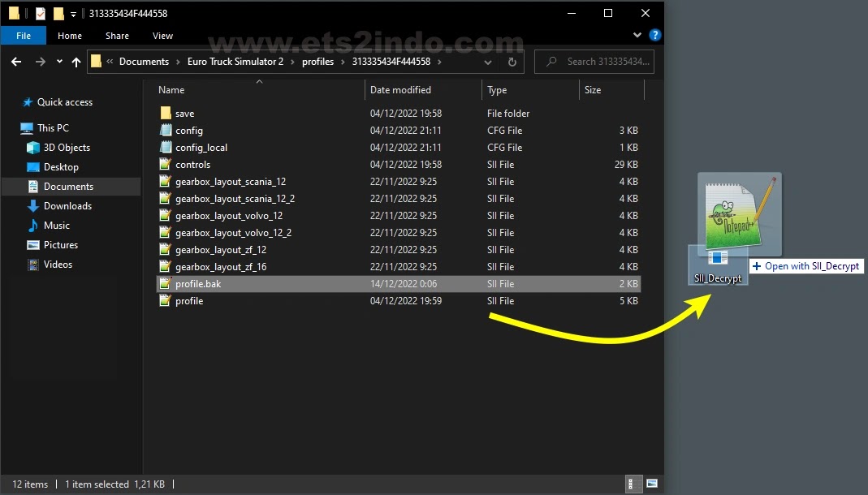The width and height of the screenshot is (868, 495).
Task: Open the File tab
Action: (24, 36)
